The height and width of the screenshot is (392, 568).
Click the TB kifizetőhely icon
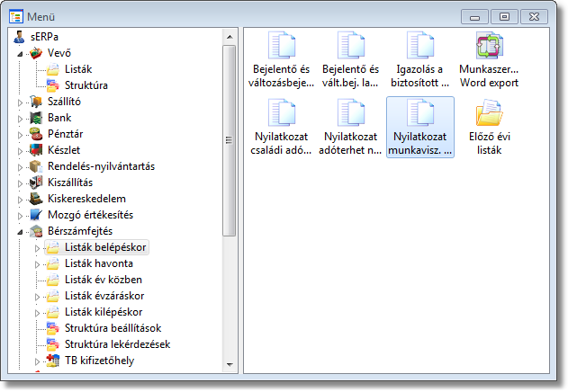[x=53, y=361]
